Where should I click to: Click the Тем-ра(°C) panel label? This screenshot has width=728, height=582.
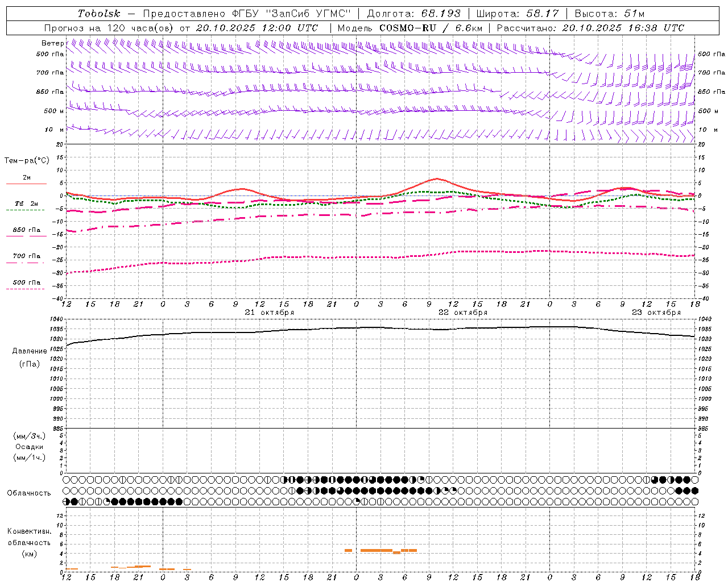click(x=27, y=161)
